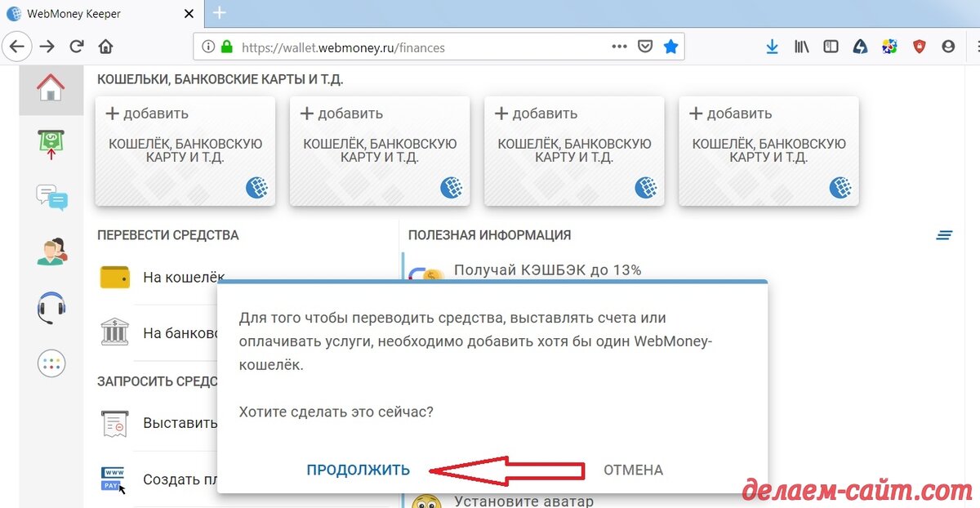
Task: Click the third добавить wallet card
Action: point(574,151)
